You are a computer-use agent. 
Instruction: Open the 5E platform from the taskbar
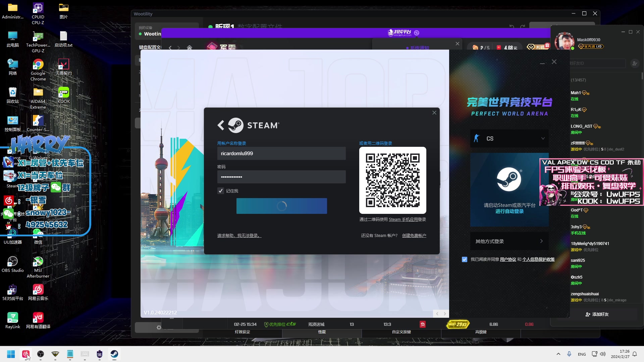pyautogui.click(x=100, y=354)
